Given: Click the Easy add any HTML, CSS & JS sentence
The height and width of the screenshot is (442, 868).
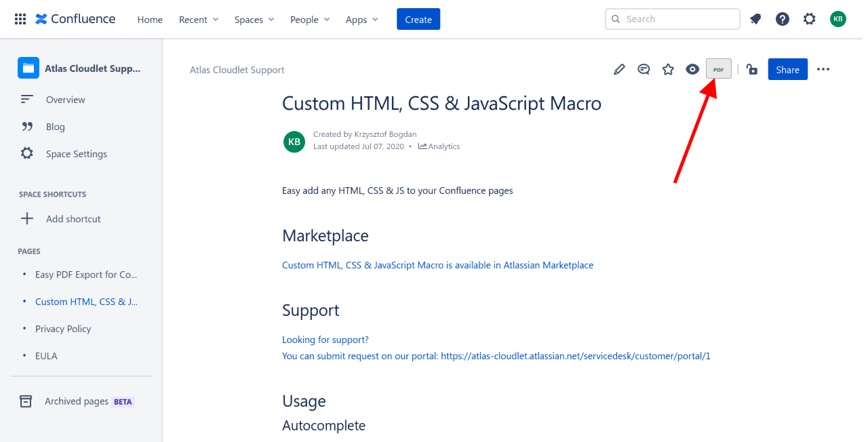Looking at the screenshot, I should [397, 190].
